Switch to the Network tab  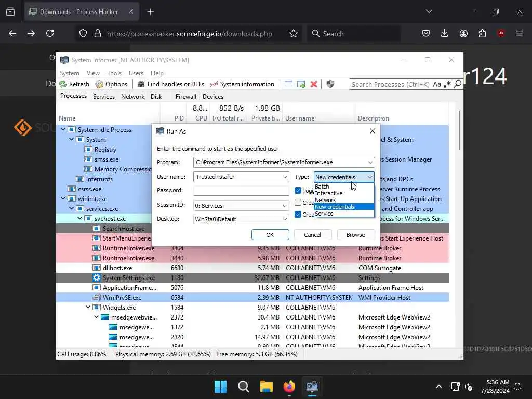[132, 96]
